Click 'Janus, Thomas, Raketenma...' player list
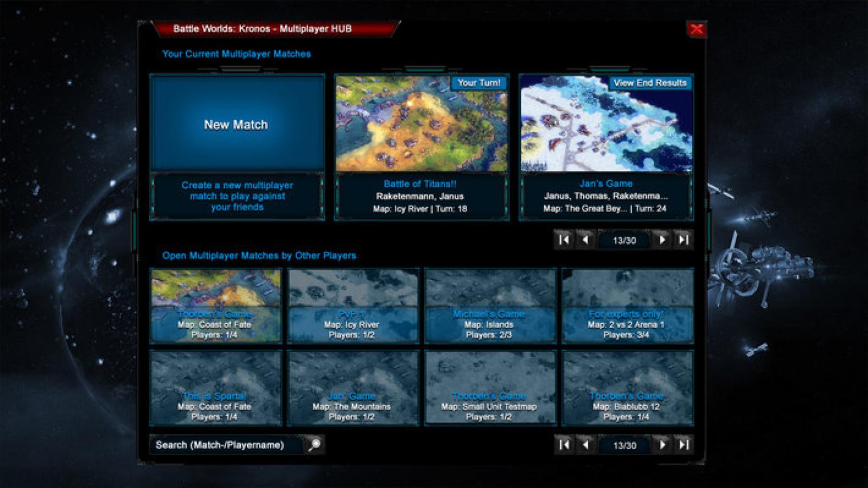868x488 pixels. (x=606, y=196)
